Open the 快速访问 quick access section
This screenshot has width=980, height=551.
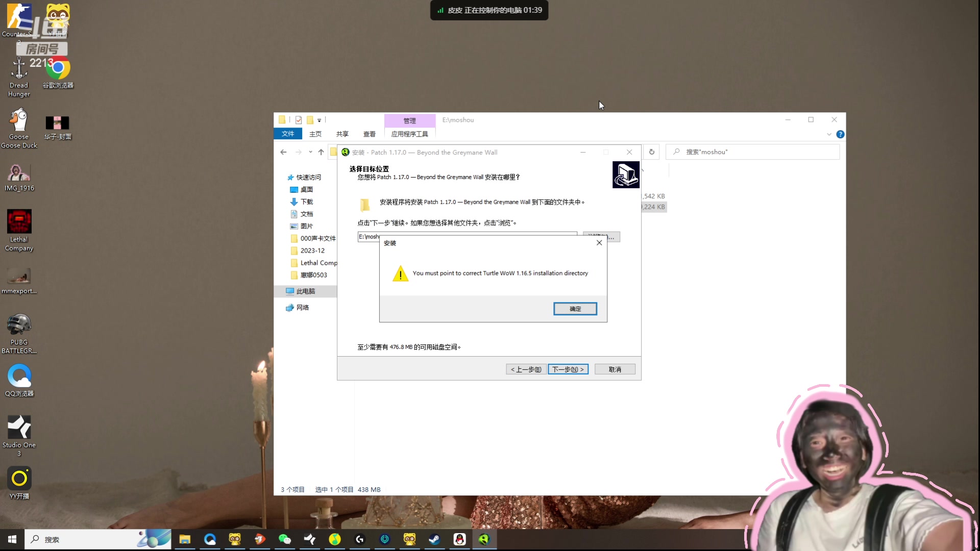pyautogui.click(x=308, y=177)
